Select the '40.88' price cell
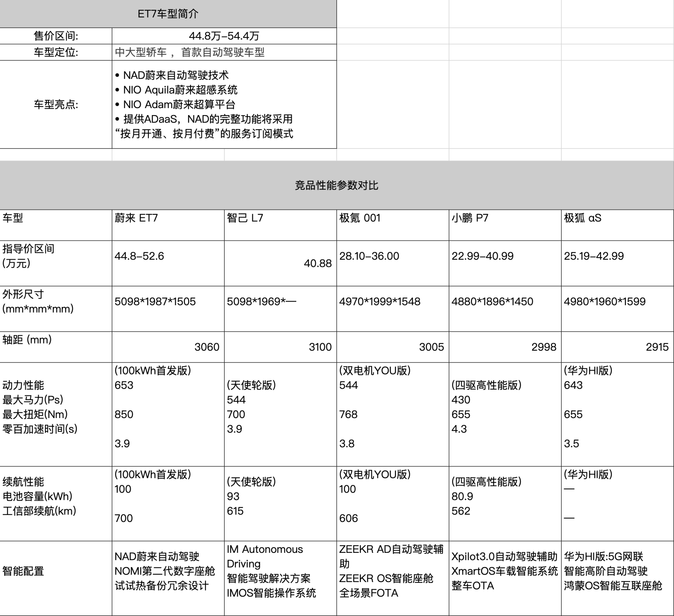The image size is (674, 616). point(280,263)
